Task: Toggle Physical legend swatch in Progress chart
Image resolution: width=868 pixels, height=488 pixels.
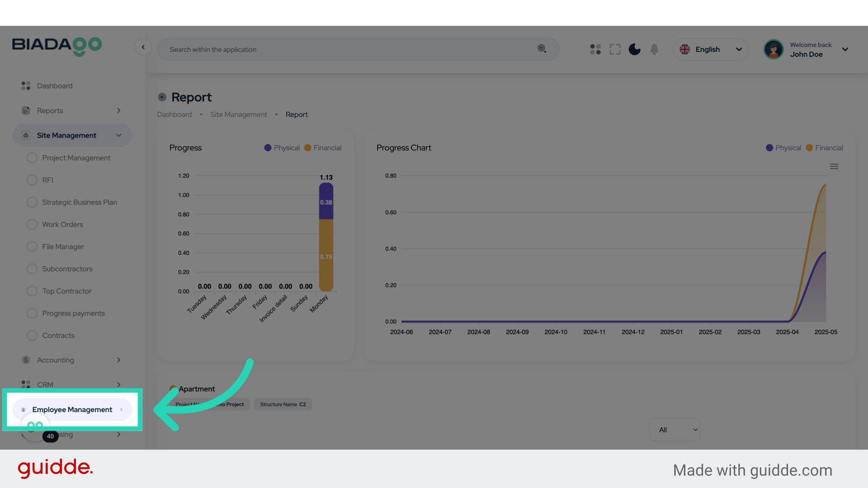Action: tap(268, 148)
